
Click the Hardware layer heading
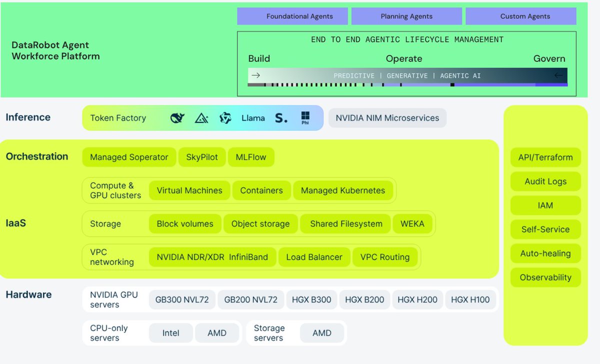28,295
